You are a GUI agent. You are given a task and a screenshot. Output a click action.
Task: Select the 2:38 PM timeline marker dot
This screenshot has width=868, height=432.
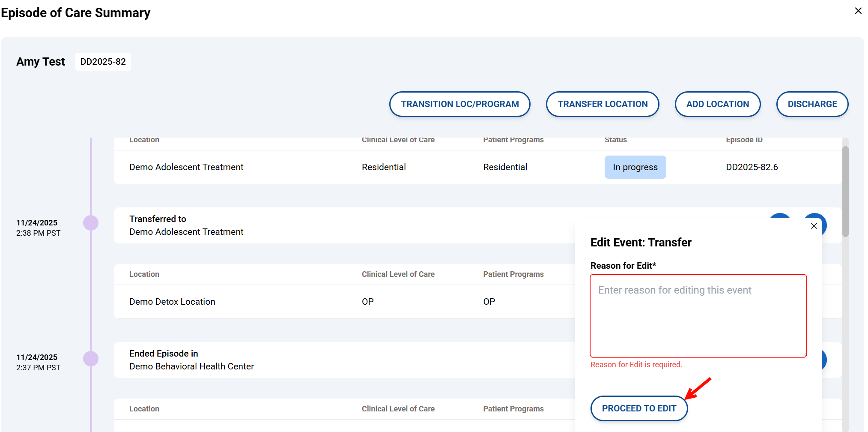click(x=91, y=223)
